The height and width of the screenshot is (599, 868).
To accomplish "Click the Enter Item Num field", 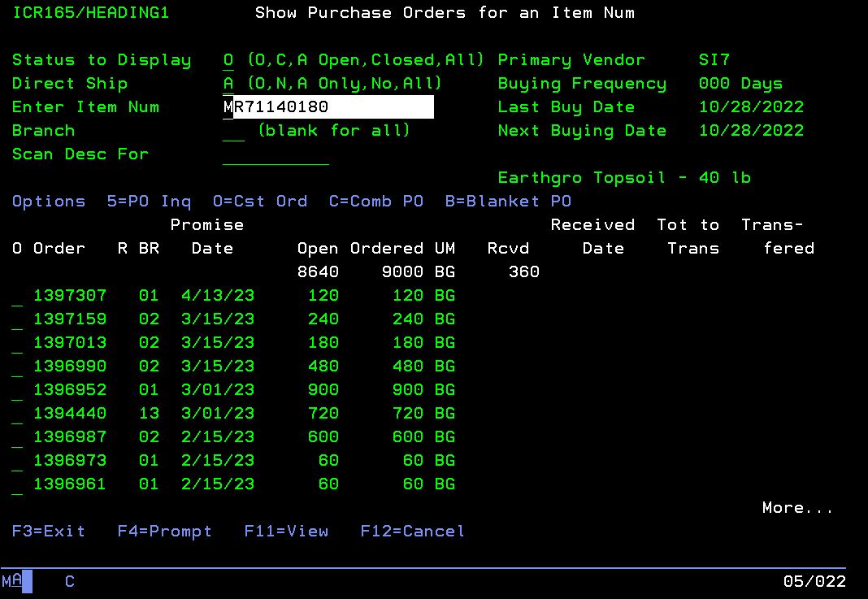I will click(x=328, y=107).
